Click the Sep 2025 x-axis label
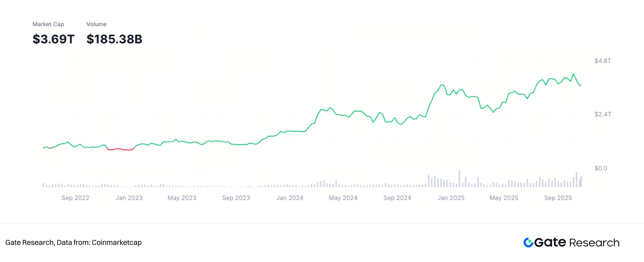Image resolution: width=644 pixels, height=262 pixels. 558,198
